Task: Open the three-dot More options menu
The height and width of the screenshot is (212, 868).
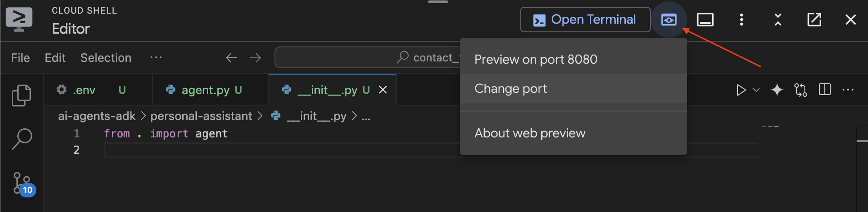Action: 741,20
